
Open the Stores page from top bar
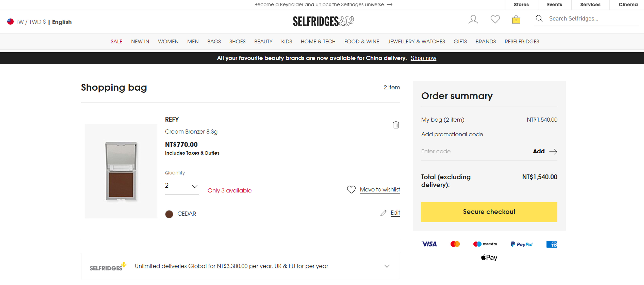(x=521, y=5)
